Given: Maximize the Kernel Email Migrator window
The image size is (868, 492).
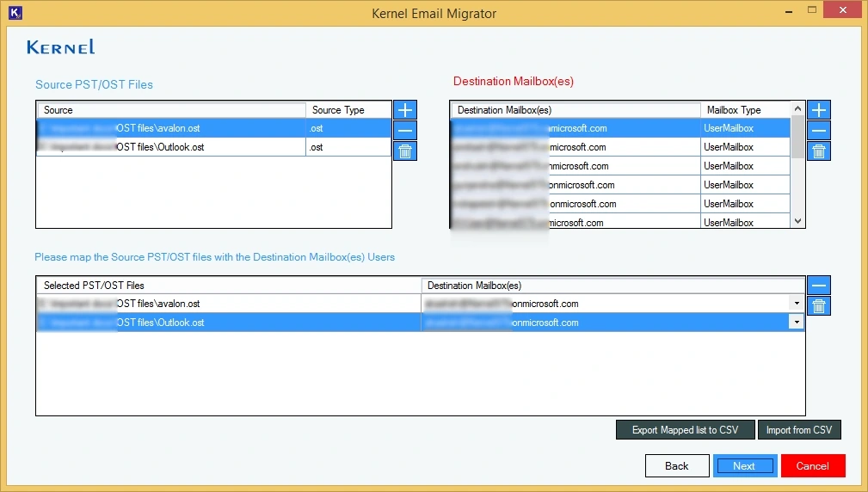Looking at the screenshot, I should pyautogui.click(x=812, y=10).
